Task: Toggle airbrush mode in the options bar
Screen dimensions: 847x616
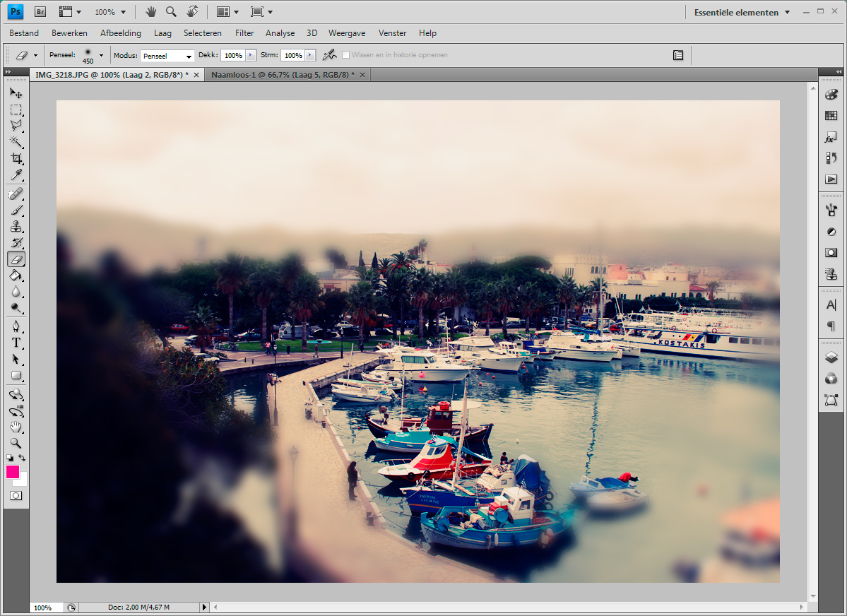Action: click(329, 55)
